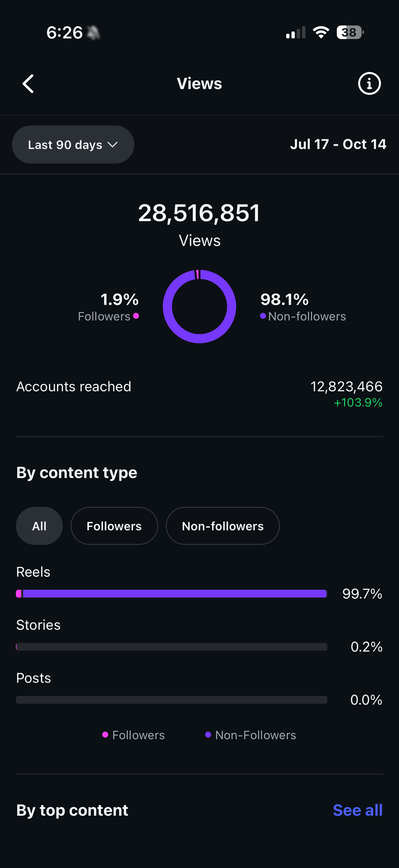399x868 pixels.
Task: Tap the Posts progress bar
Action: pos(172,700)
